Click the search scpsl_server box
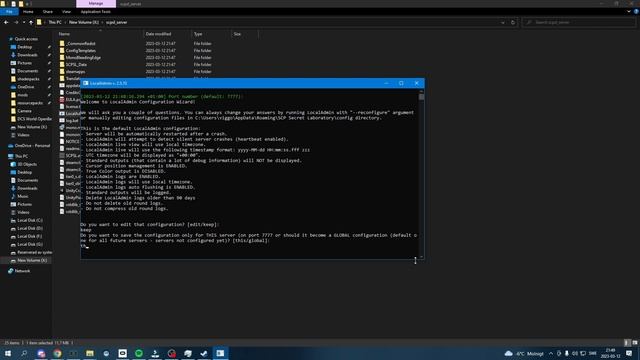Image resolution: width=640 pixels, height=360 pixels. tap(579, 22)
